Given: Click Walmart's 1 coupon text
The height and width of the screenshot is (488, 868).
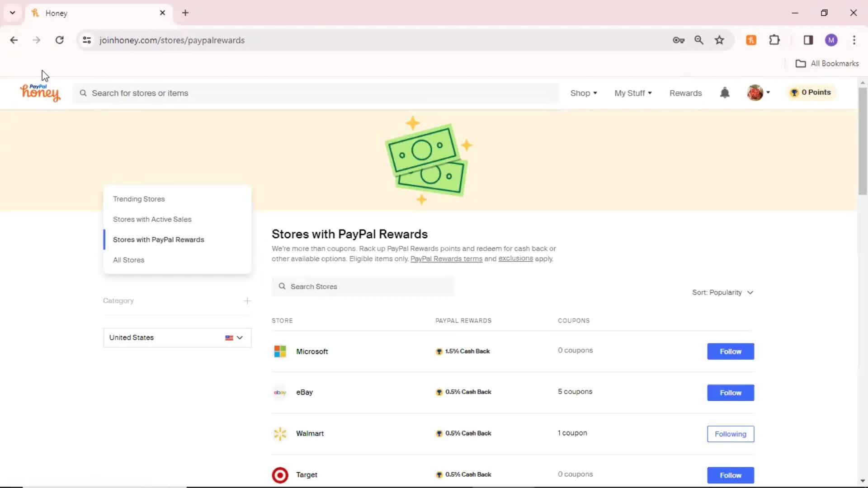Looking at the screenshot, I should point(572,433).
